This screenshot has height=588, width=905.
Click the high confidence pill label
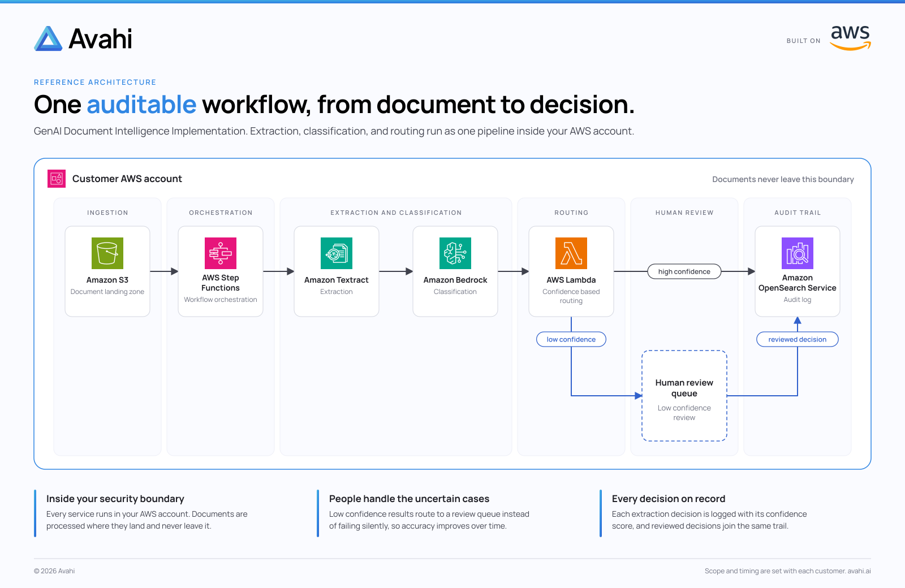(x=684, y=271)
